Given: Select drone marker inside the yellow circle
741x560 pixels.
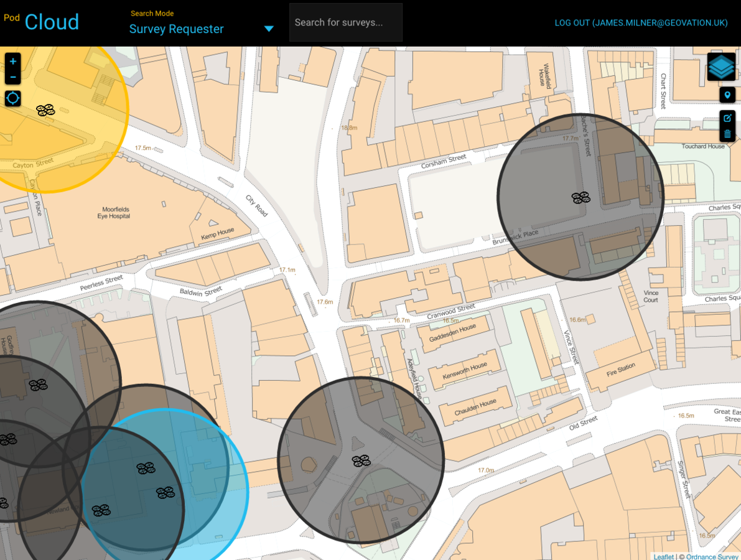Looking at the screenshot, I should coord(46,111).
